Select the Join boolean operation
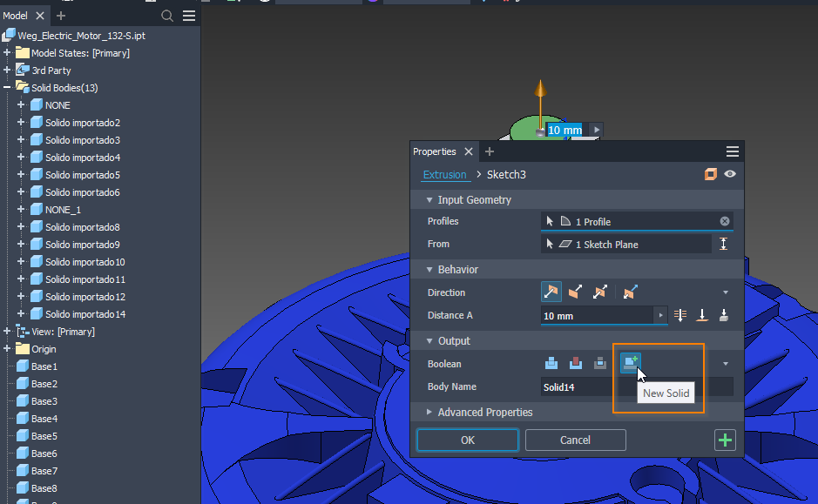 point(551,363)
